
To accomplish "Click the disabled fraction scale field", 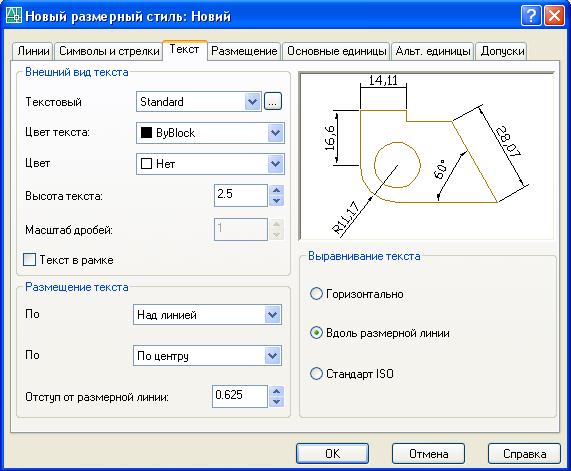I will pyautogui.click(x=241, y=229).
